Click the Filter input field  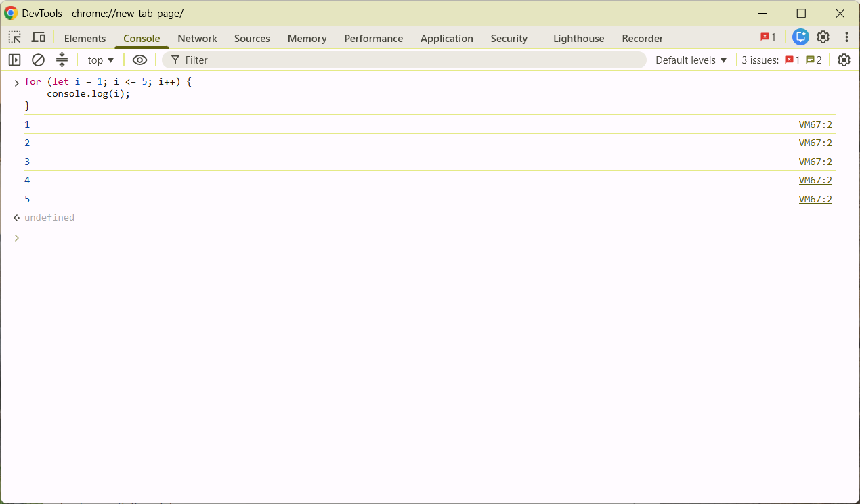point(404,60)
